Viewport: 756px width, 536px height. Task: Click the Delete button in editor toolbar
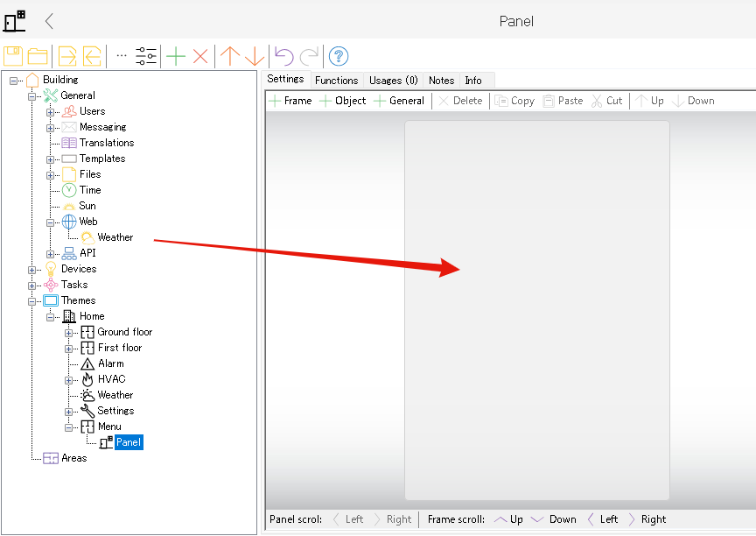(460, 101)
